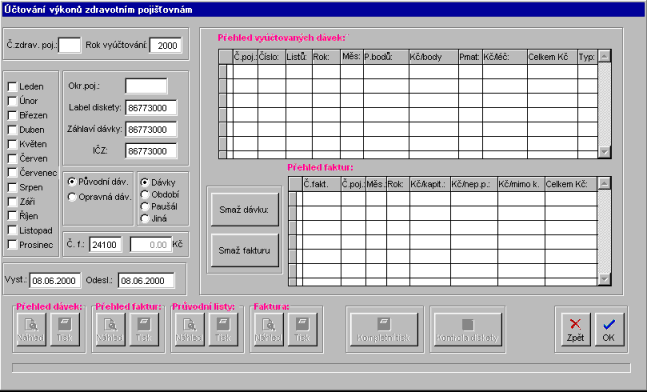
Task: Click the P.bodů column header
Action: click(x=386, y=57)
